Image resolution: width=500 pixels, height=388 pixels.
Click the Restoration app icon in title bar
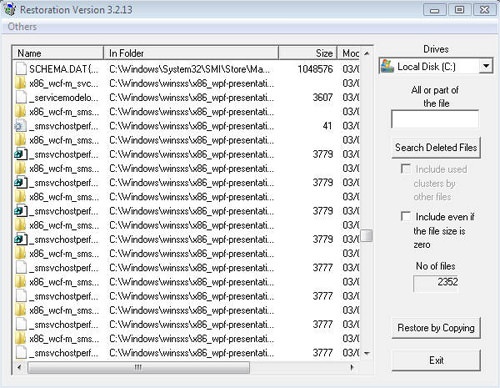pos(10,9)
